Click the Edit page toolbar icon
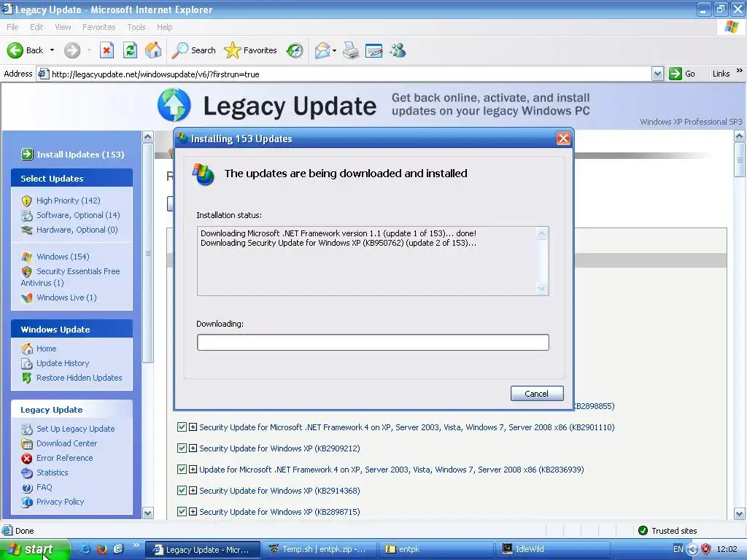Image resolution: width=747 pixels, height=560 pixels. [374, 50]
